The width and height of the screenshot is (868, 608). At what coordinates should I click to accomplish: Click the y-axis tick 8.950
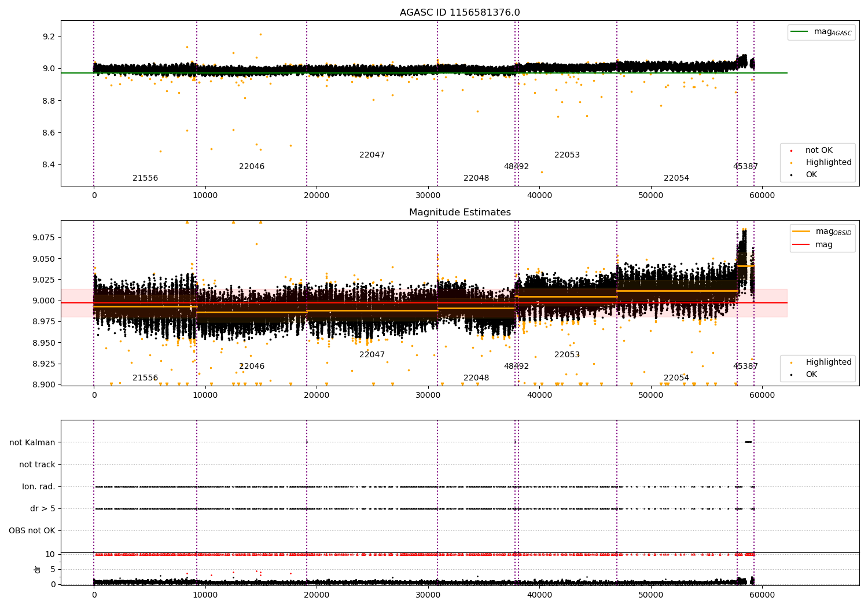43,343
